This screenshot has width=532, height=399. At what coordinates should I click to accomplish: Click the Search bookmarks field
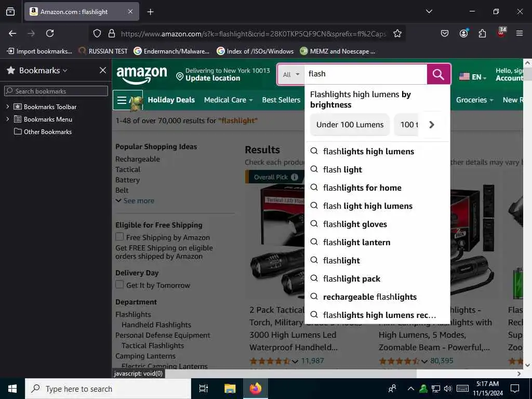[x=56, y=91]
